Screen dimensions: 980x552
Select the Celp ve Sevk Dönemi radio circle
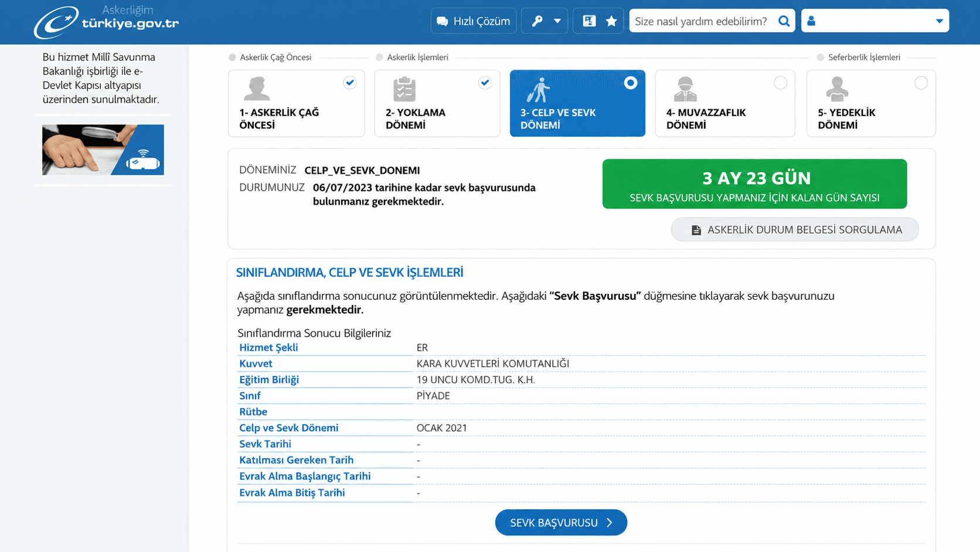click(x=631, y=83)
